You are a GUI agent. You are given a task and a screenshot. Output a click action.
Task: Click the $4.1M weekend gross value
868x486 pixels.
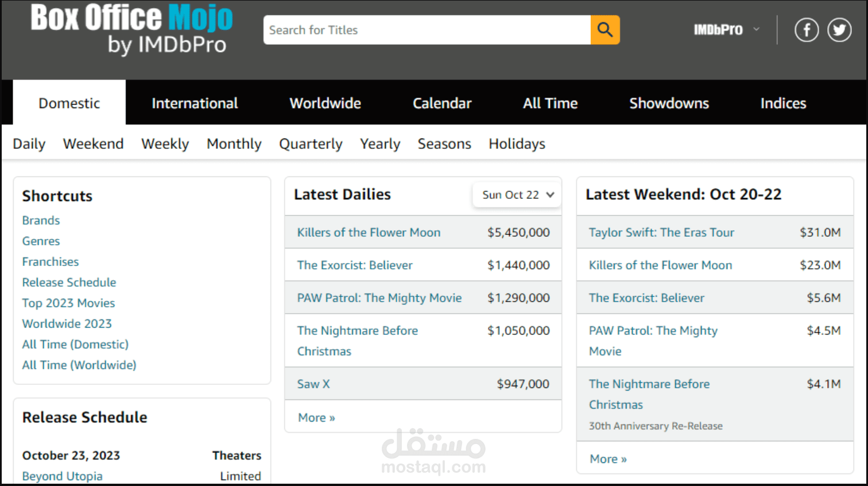click(824, 384)
